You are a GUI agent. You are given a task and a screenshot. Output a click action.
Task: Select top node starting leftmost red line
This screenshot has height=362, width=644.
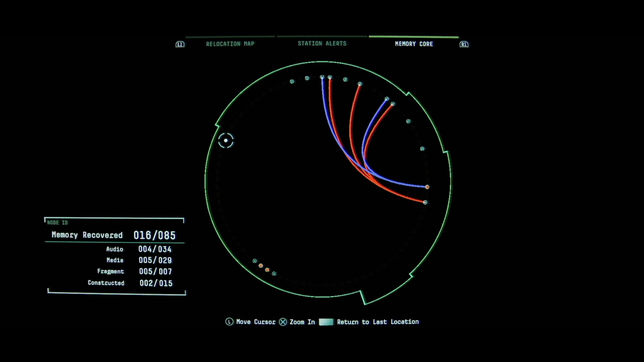coord(330,77)
